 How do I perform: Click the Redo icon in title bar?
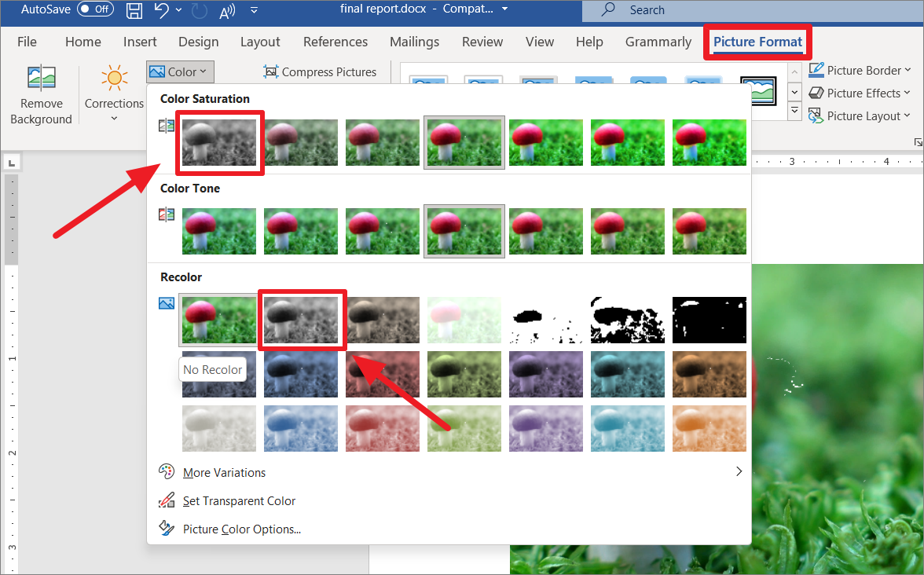click(x=200, y=10)
